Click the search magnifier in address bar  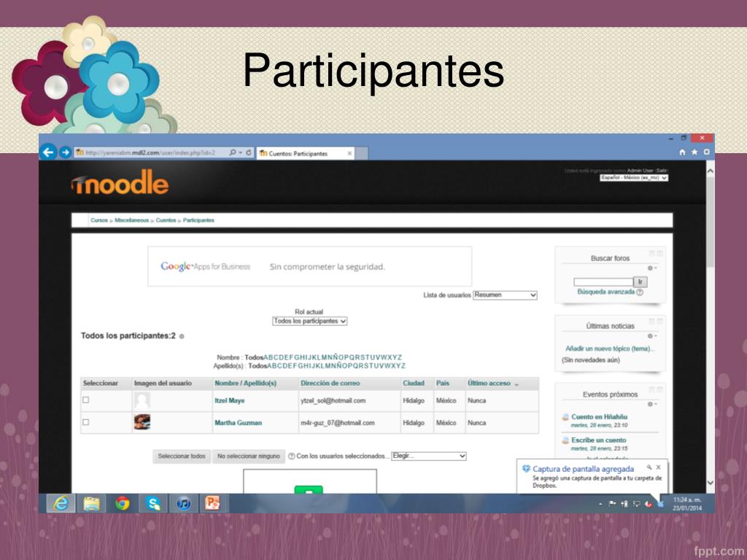coord(233,153)
